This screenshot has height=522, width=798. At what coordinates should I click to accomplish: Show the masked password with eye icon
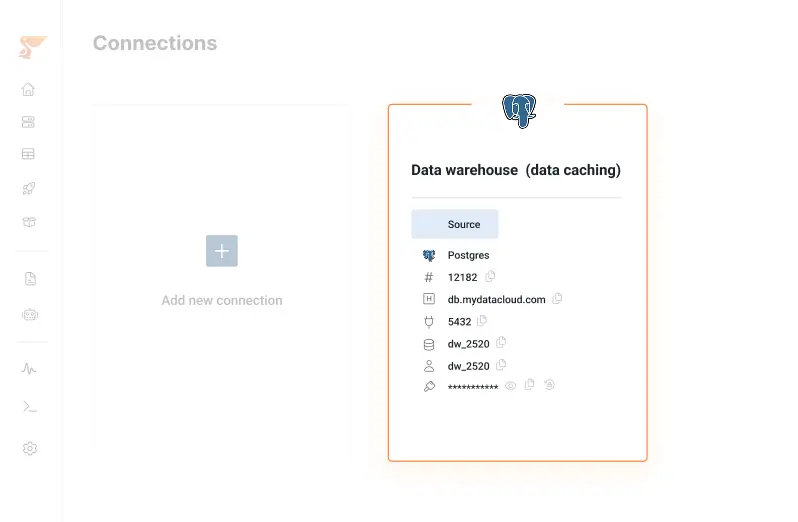[x=510, y=386]
